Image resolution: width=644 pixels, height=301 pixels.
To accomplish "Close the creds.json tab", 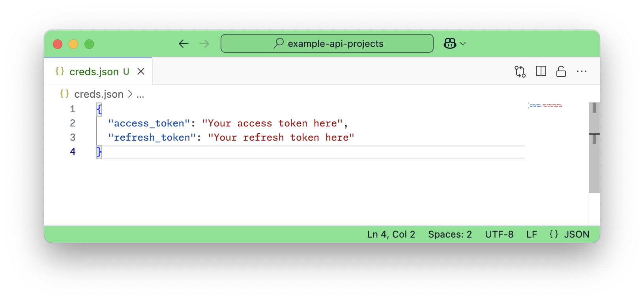I will pos(141,71).
